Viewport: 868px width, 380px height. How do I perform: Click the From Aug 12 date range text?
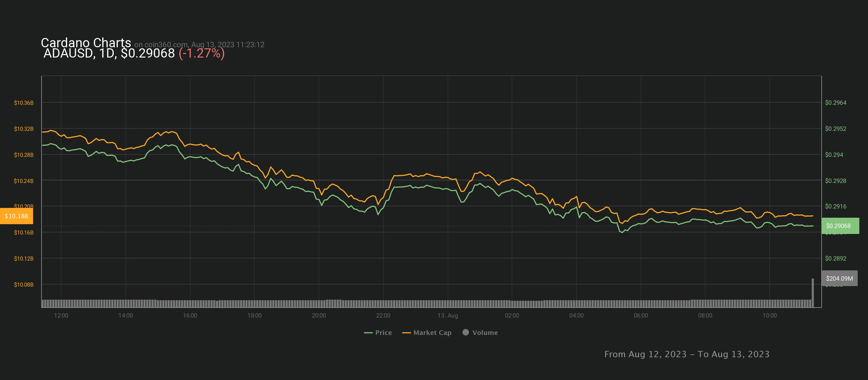tap(687, 354)
